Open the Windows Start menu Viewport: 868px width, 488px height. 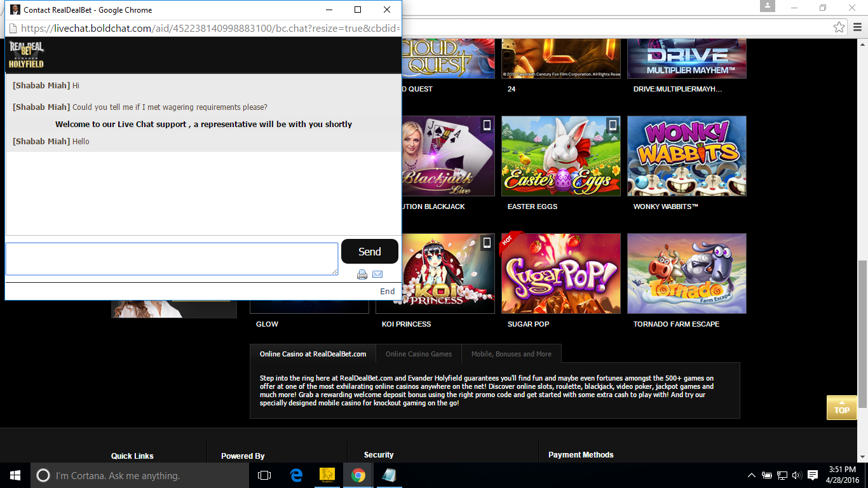15,475
